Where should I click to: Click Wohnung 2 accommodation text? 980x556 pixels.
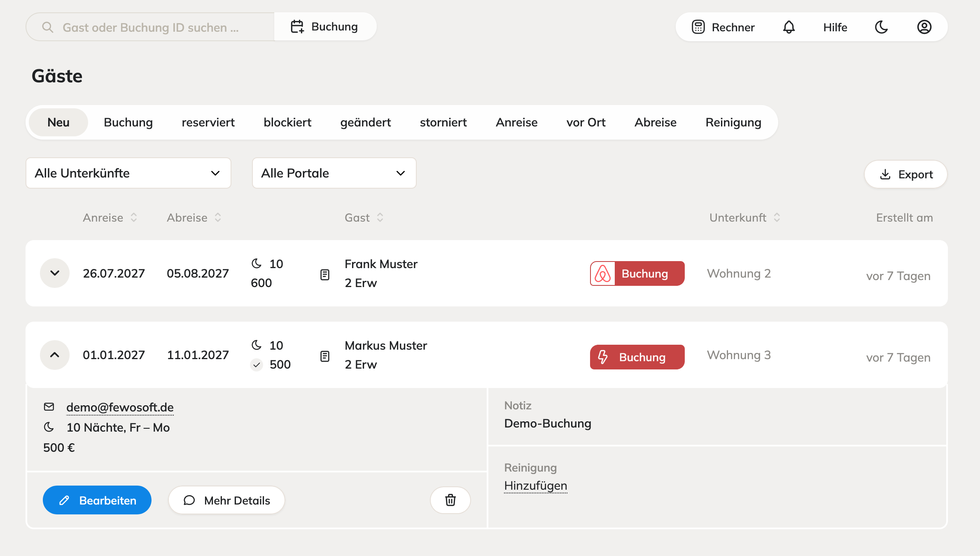pos(739,273)
